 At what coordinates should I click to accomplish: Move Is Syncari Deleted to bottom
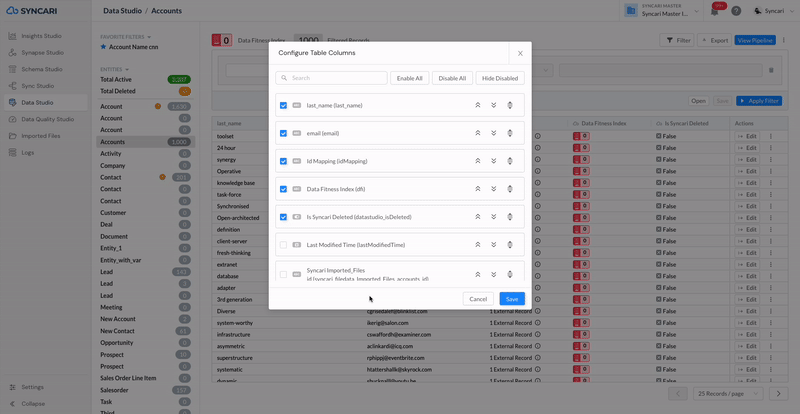(x=493, y=216)
